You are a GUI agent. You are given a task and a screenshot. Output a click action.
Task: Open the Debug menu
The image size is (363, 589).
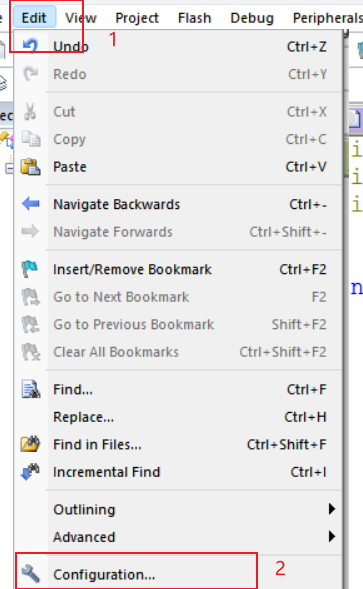(x=252, y=18)
